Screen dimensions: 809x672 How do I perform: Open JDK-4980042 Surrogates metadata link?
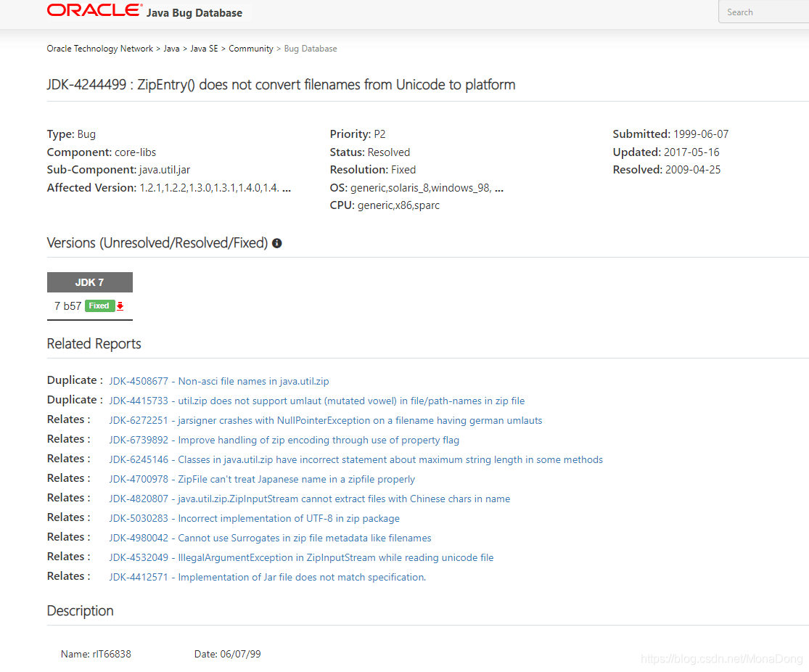tap(270, 538)
